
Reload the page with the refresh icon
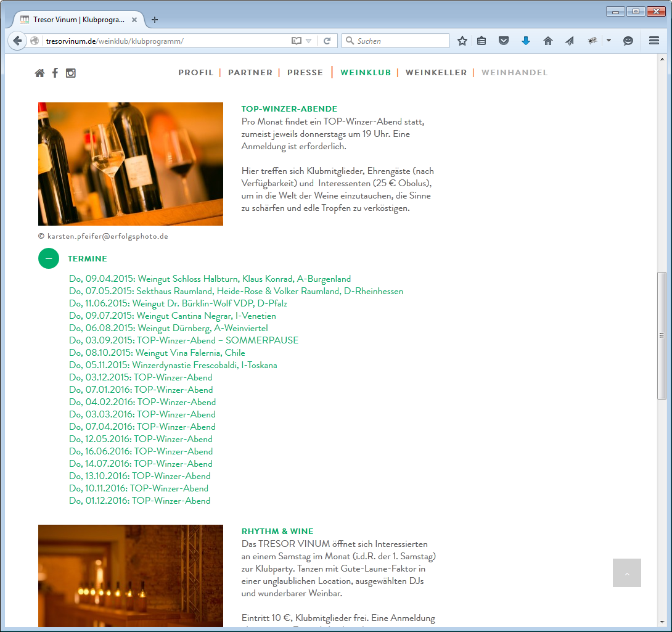tap(327, 41)
